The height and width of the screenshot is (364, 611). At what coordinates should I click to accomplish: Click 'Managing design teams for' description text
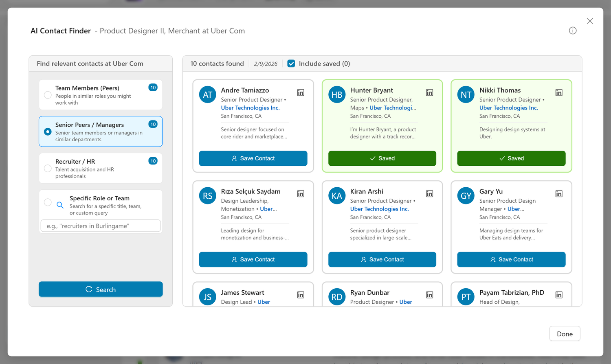[511, 230]
